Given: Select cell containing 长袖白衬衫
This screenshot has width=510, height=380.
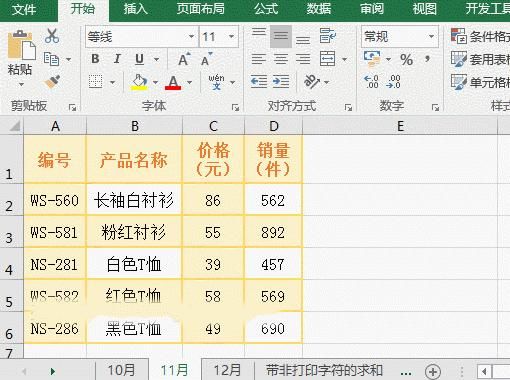Looking at the screenshot, I should click(134, 200).
